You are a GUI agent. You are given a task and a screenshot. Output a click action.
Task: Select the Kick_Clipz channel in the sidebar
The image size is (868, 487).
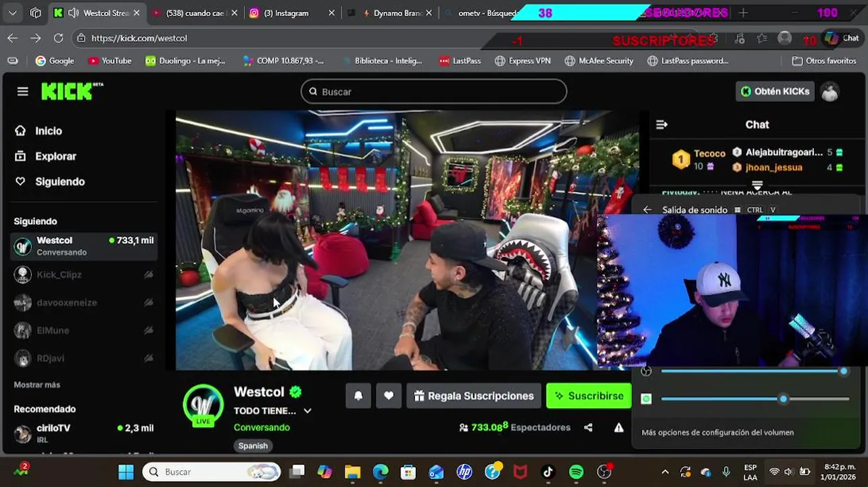pos(84,275)
